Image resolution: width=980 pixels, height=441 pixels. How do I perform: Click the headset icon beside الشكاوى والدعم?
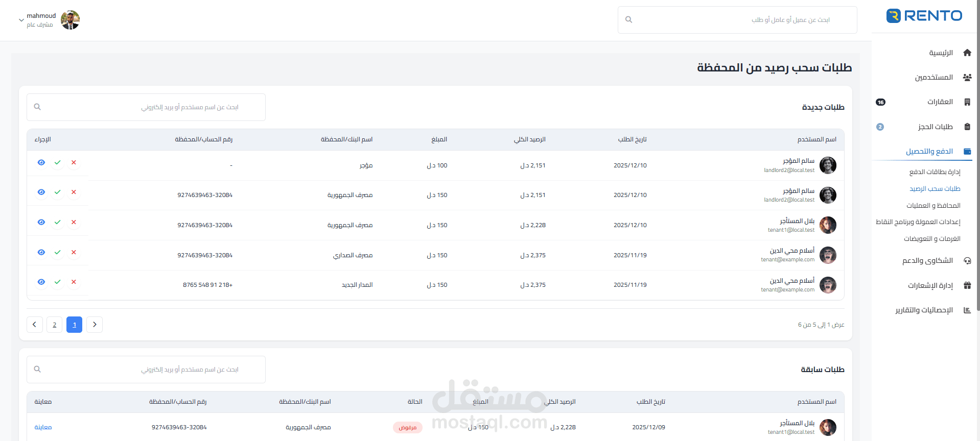click(x=967, y=261)
